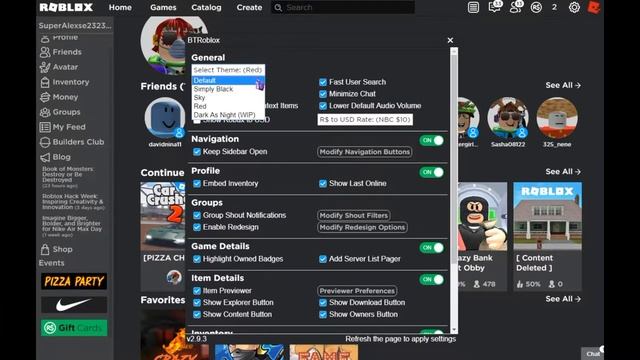Choose Red theme option

[x=228, y=106]
